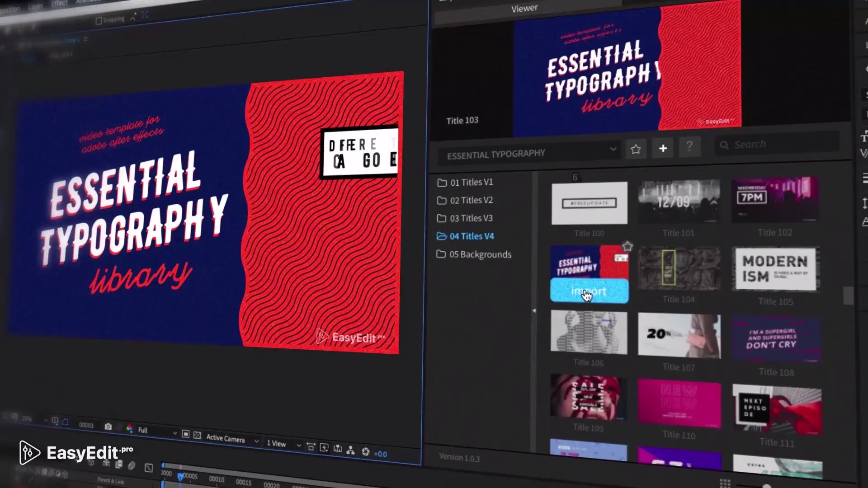Toggle the transparency grid
The image size is (868, 488).
point(197,435)
